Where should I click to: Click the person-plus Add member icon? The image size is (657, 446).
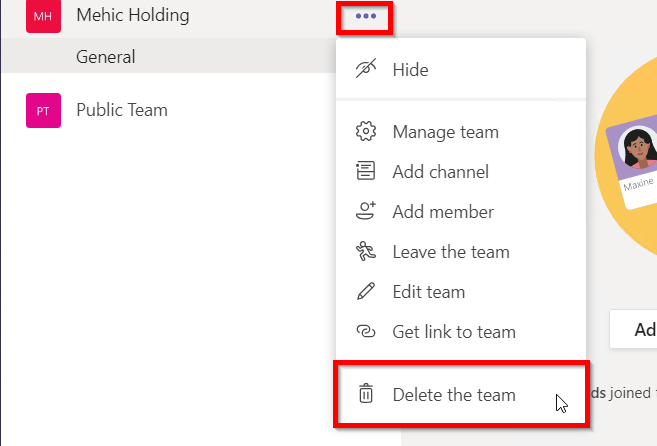[x=366, y=212]
